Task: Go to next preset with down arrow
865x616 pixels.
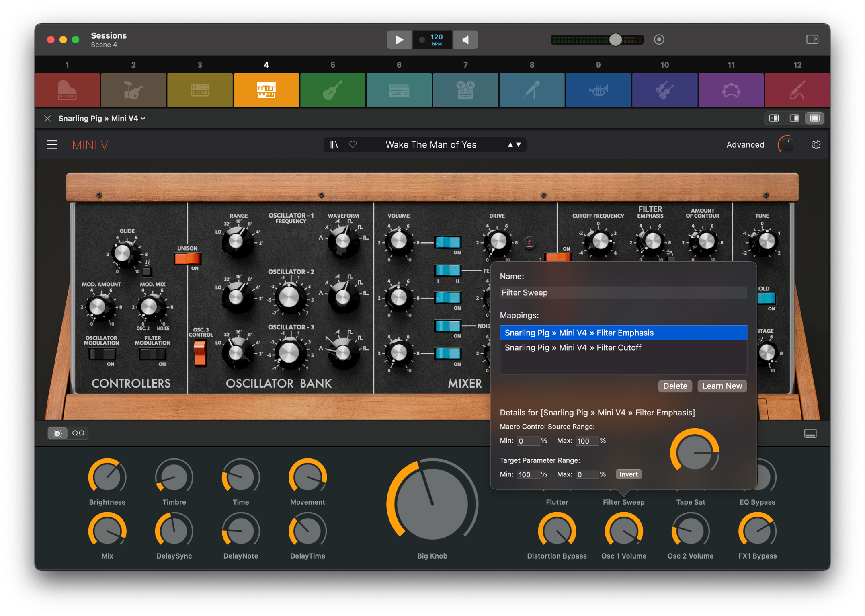Action: click(x=519, y=145)
